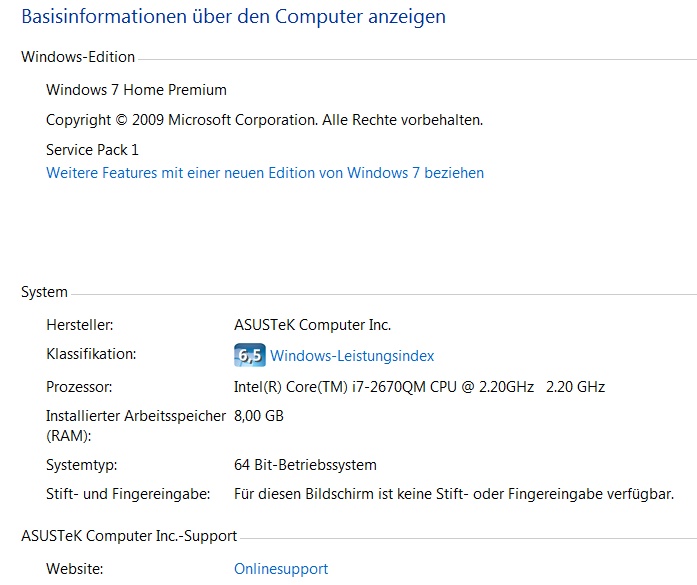Screen dimensions: 697x585
Task: Click the Basisinformationen über den Computer heading
Action: (x=233, y=17)
